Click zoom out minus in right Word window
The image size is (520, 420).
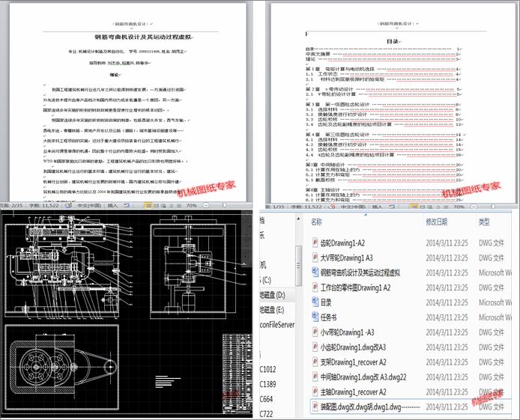(x=474, y=207)
